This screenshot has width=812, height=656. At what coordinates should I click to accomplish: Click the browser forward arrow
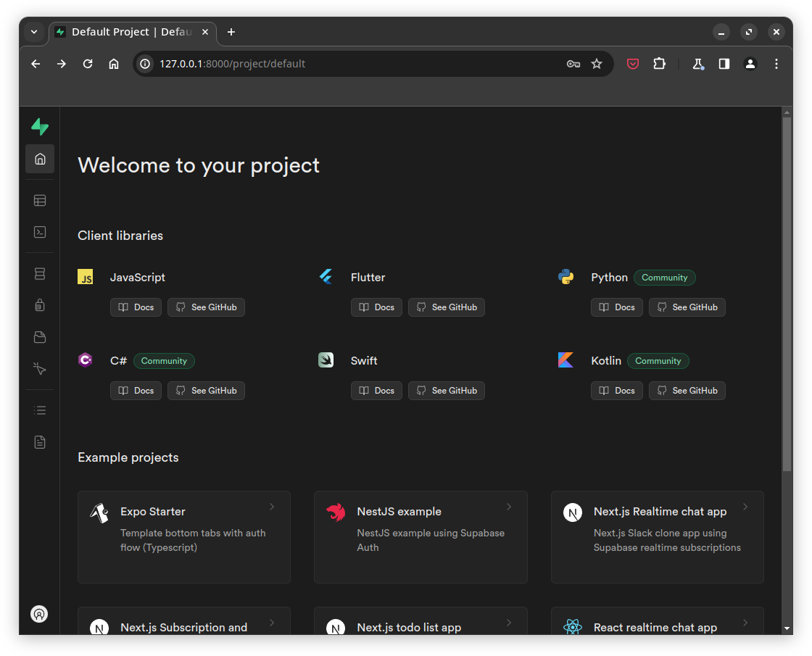(x=62, y=64)
